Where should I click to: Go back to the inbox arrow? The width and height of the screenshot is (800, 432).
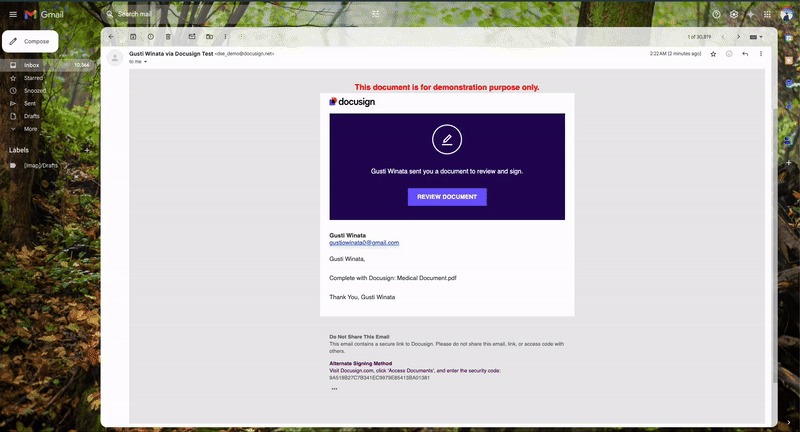tap(111, 37)
